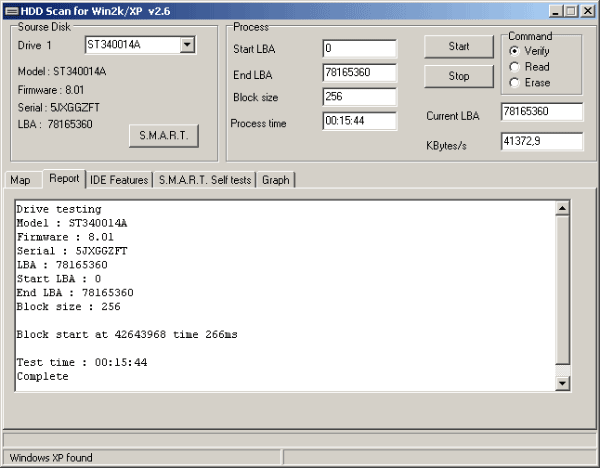This screenshot has height=468, width=600.
Task: Minimize the HDD Scan window
Action: pos(556,11)
